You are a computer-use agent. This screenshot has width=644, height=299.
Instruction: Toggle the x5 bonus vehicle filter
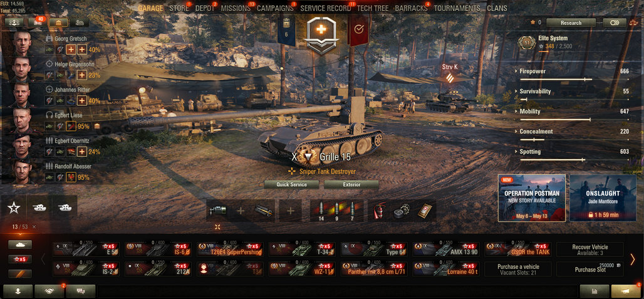(x=20, y=259)
